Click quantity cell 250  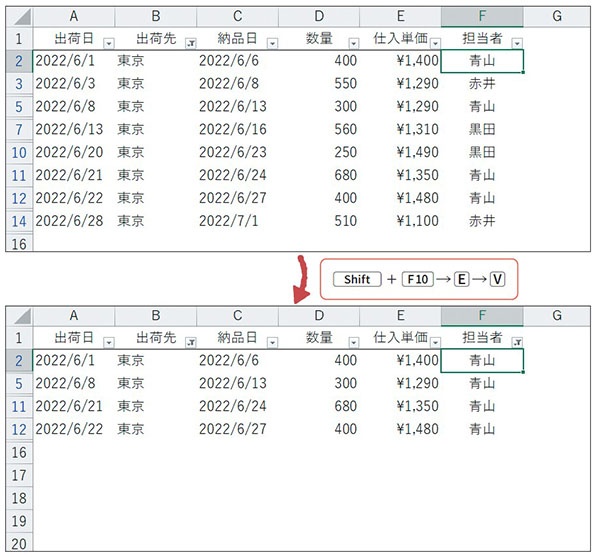(x=319, y=153)
